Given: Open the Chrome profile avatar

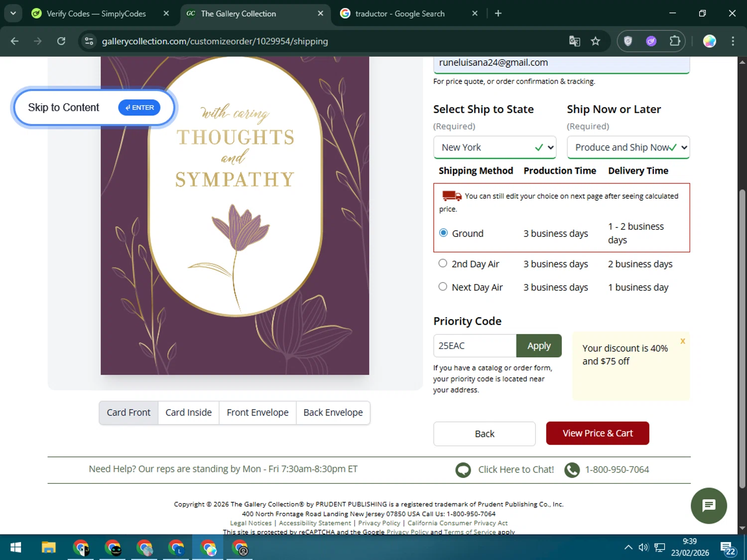Looking at the screenshot, I should click(x=709, y=41).
